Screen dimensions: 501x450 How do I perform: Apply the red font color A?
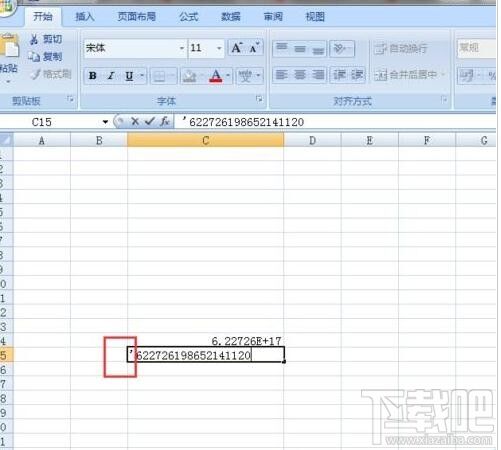tap(216, 76)
